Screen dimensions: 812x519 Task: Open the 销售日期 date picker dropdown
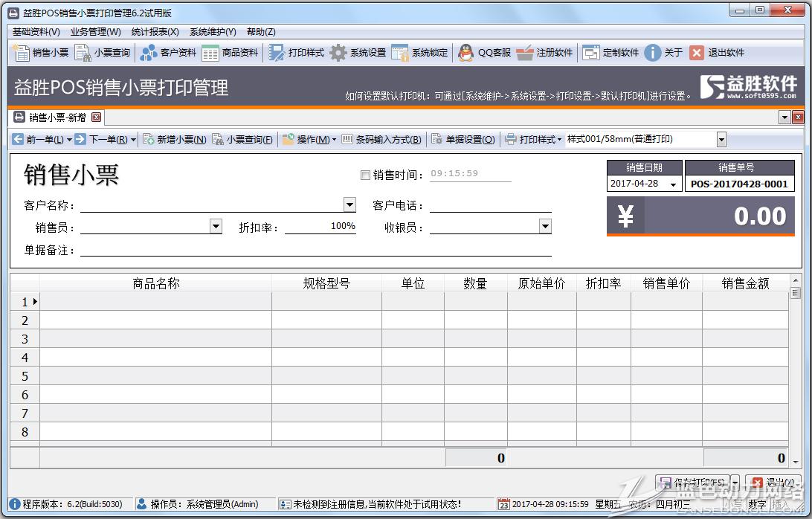674,184
